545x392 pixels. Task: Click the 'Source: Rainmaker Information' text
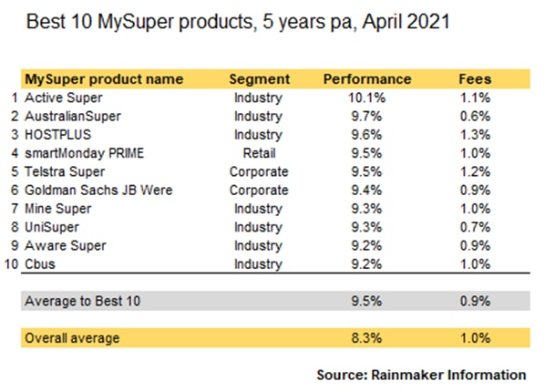click(421, 375)
